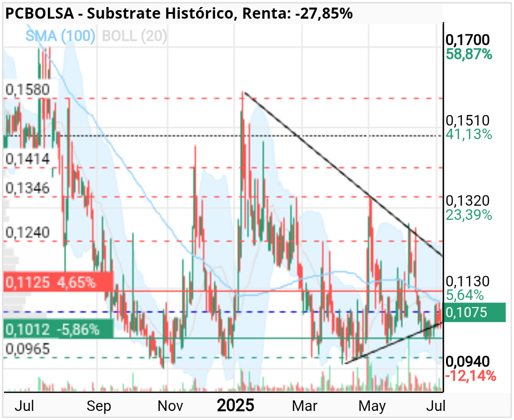
Task: Click the Jul label at left of time axis
Action: 24,406
